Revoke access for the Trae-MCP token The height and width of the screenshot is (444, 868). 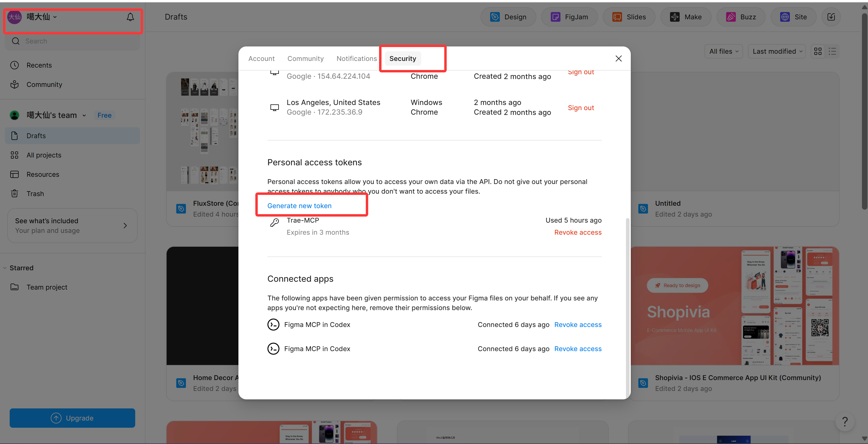[578, 233]
